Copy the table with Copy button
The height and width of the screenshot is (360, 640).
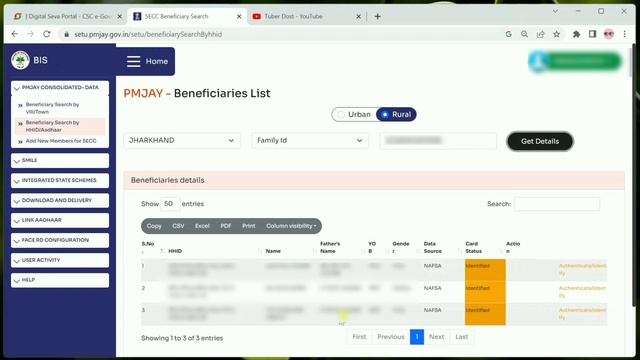154,226
